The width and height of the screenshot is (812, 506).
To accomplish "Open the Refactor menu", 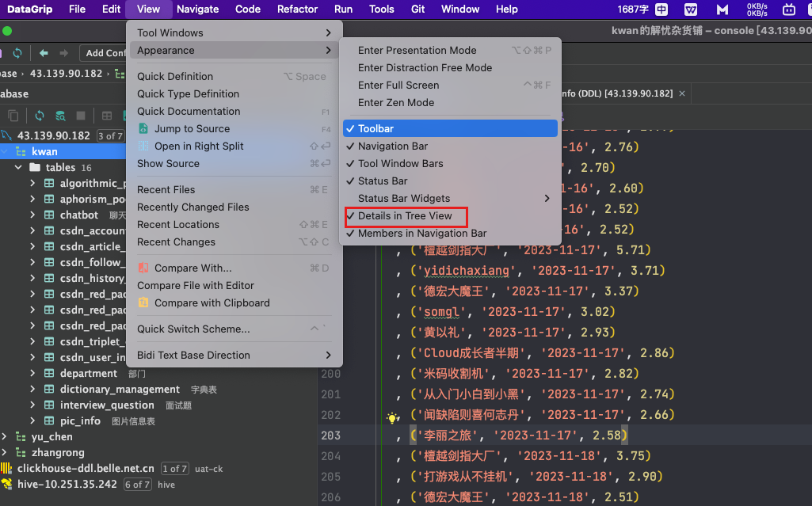I will tap(297, 10).
